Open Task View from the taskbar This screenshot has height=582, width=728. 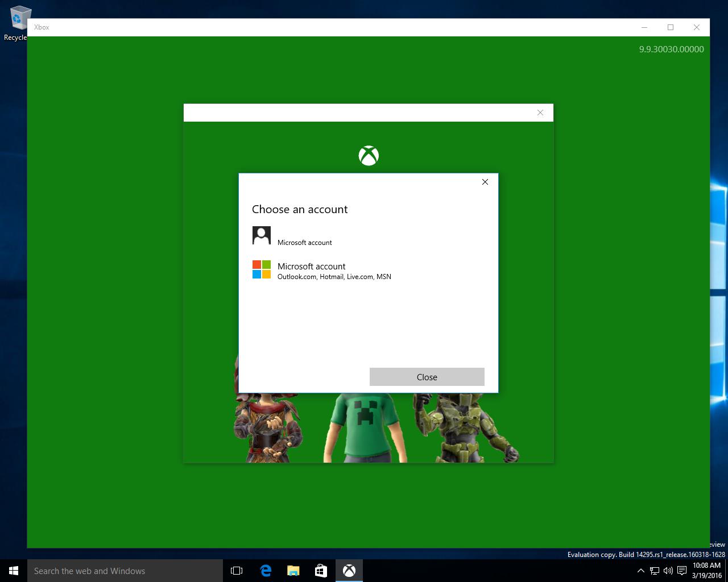[x=237, y=571]
